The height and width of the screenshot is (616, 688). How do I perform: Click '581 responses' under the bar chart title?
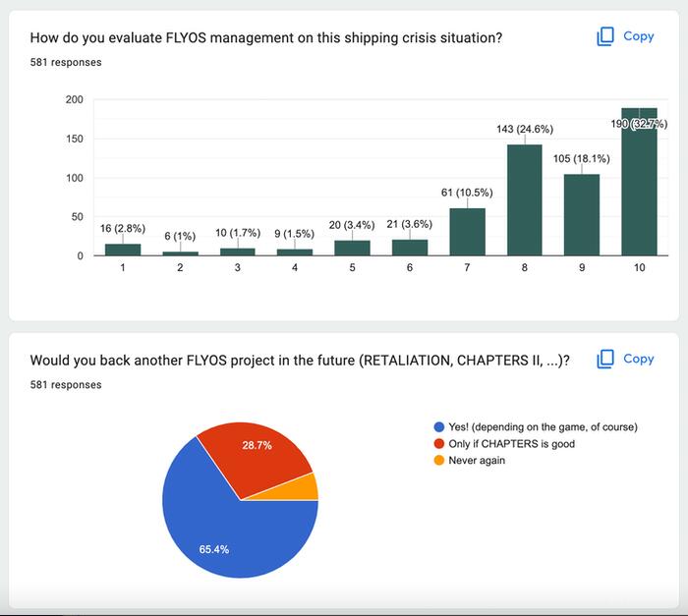click(66, 62)
